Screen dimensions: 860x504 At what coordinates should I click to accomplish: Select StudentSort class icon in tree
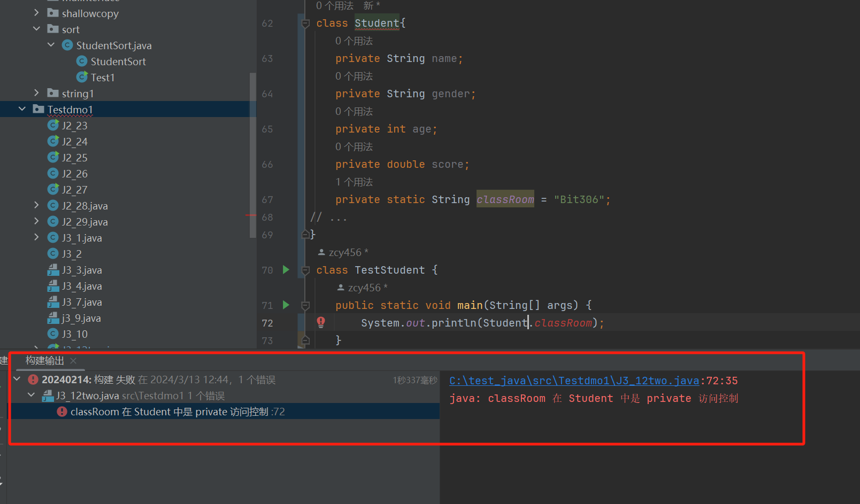[x=82, y=61]
